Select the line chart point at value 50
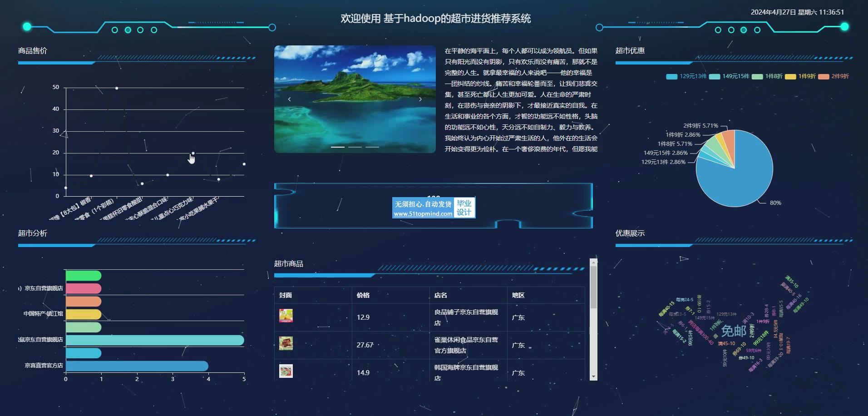The width and height of the screenshot is (868, 416). 117,88
